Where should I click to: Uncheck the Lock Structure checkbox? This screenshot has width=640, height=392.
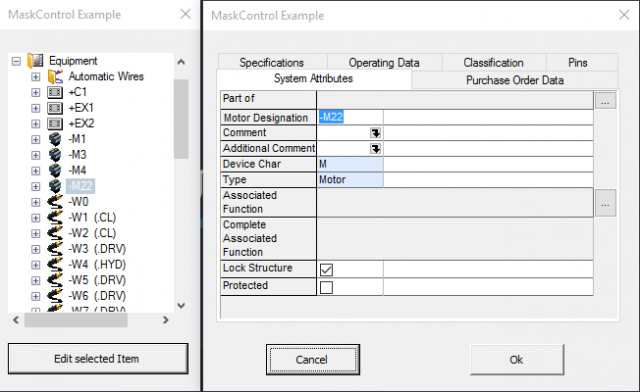[327, 270]
